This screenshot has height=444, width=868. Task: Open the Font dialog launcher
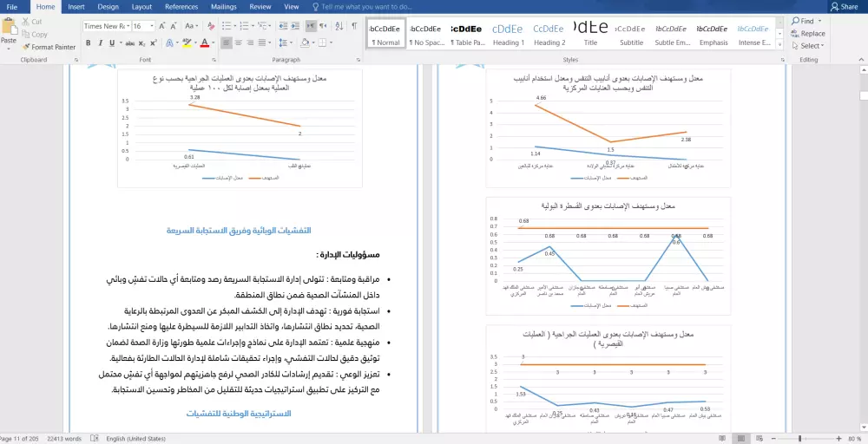(214, 60)
